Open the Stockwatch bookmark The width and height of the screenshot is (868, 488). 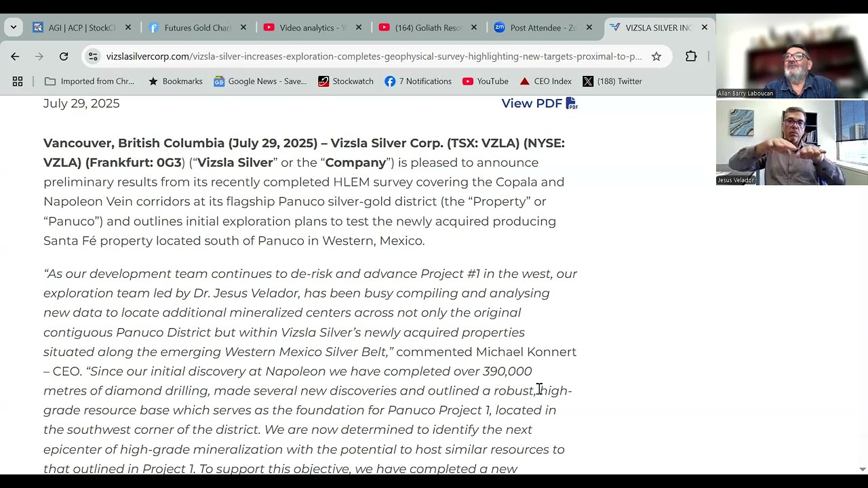click(346, 81)
